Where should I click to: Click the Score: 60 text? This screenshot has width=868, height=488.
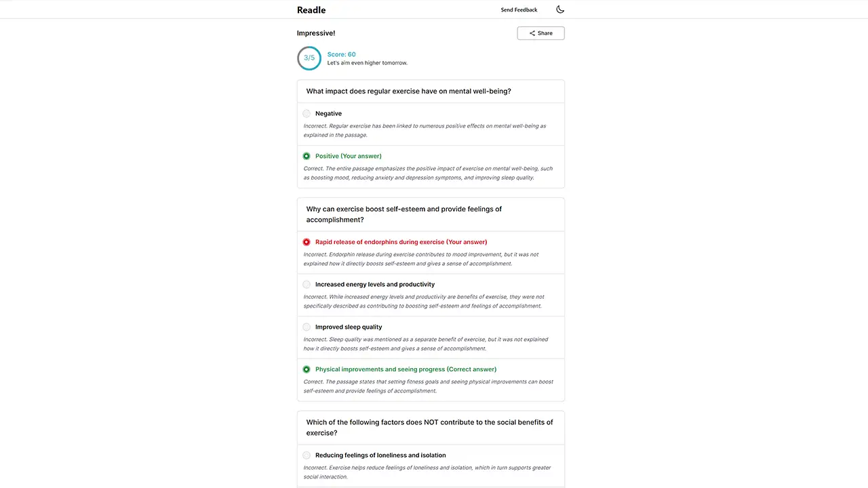(341, 54)
